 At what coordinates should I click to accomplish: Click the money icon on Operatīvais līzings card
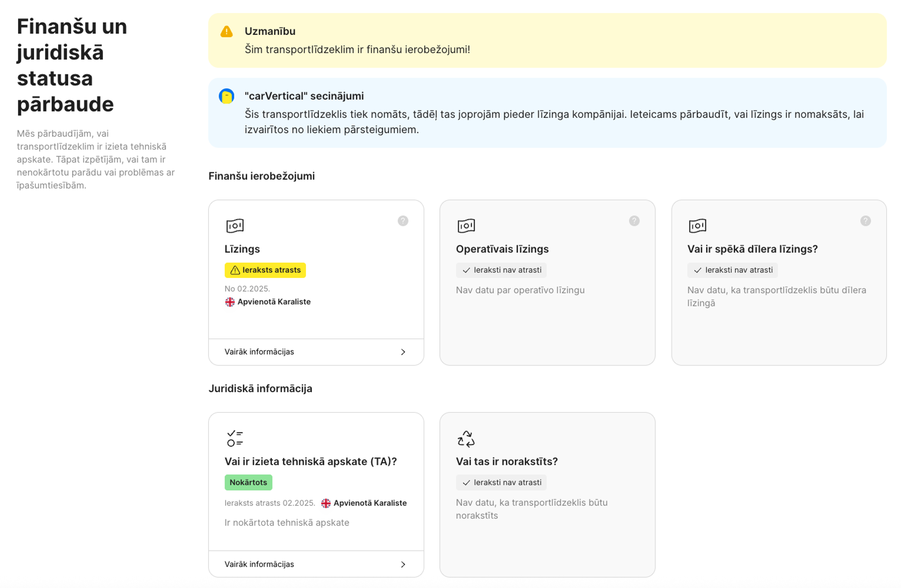point(466,226)
